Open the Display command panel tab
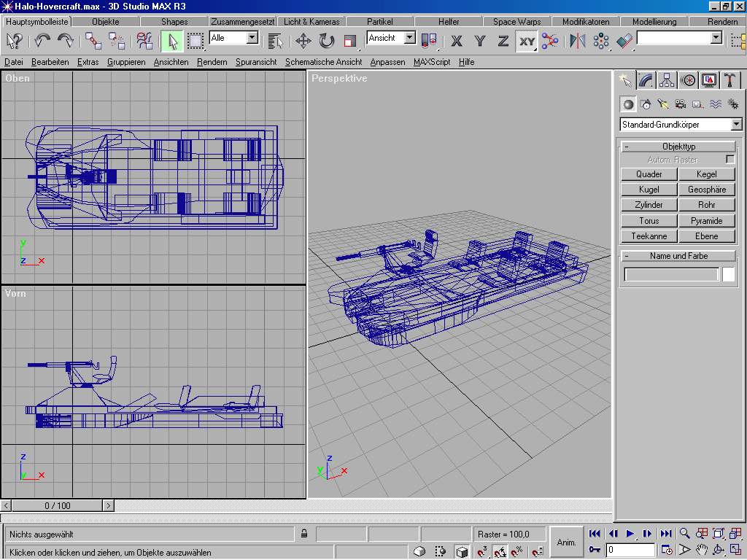This screenshot has width=747, height=560. (709, 80)
